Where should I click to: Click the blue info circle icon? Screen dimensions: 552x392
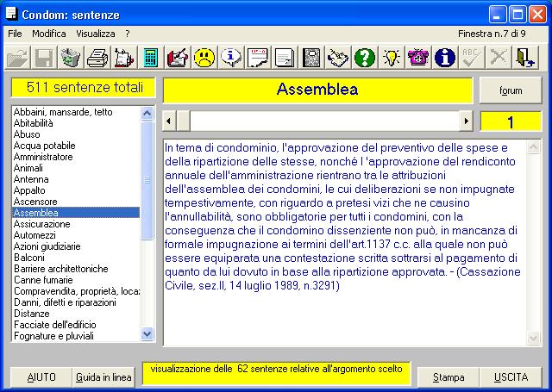pyautogui.click(x=444, y=58)
